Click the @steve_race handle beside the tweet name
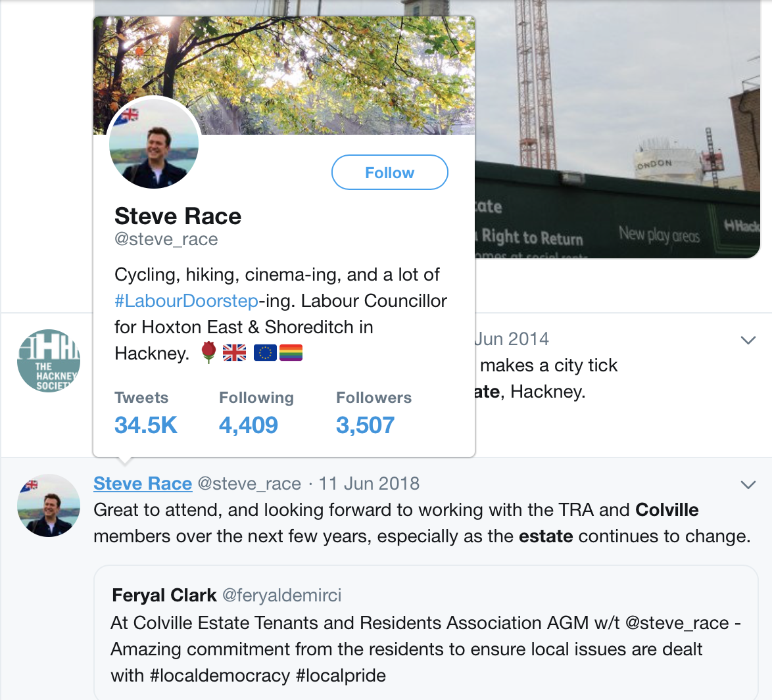Screen dimensions: 772x700 249,483
